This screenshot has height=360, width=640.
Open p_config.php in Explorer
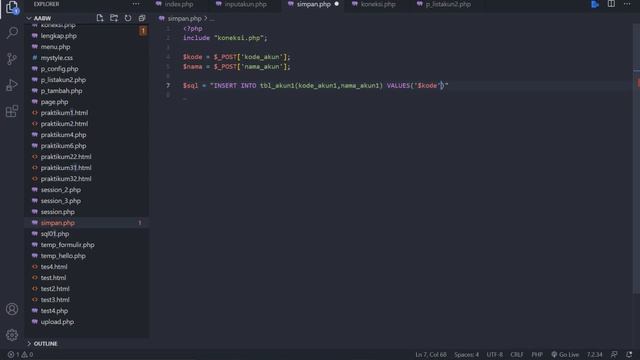[59, 69]
